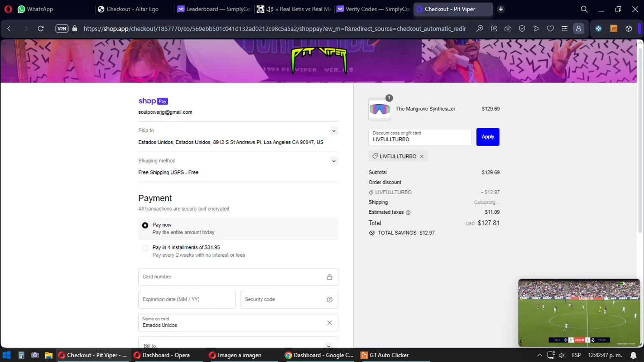The image size is (644, 362).
Task: Open the profile account icon
Action: [579, 29]
